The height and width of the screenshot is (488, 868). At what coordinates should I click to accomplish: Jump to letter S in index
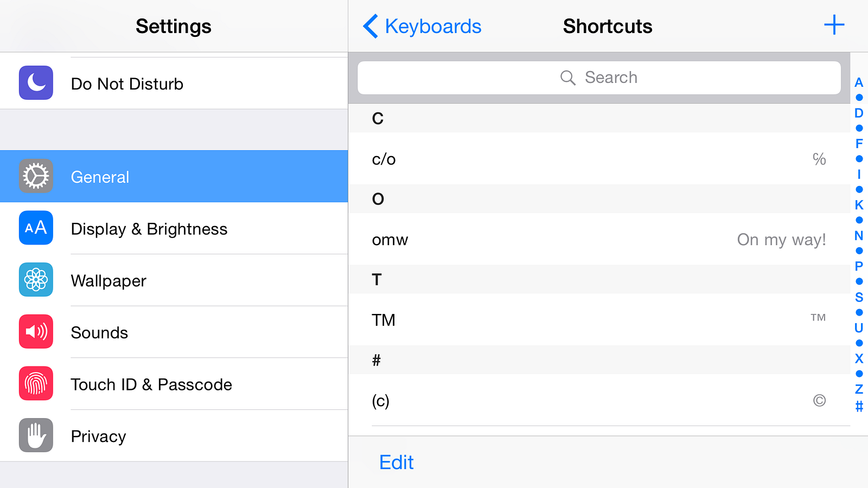[859, 297]
